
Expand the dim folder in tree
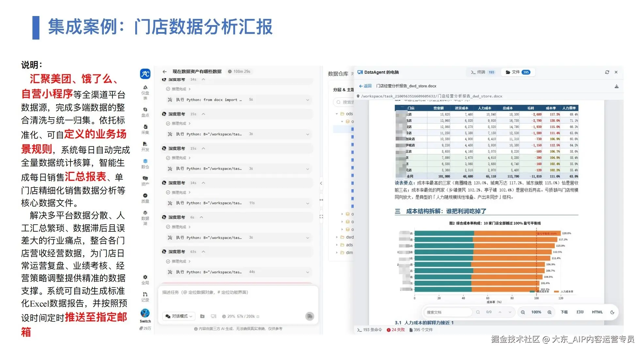coord(337,253)
